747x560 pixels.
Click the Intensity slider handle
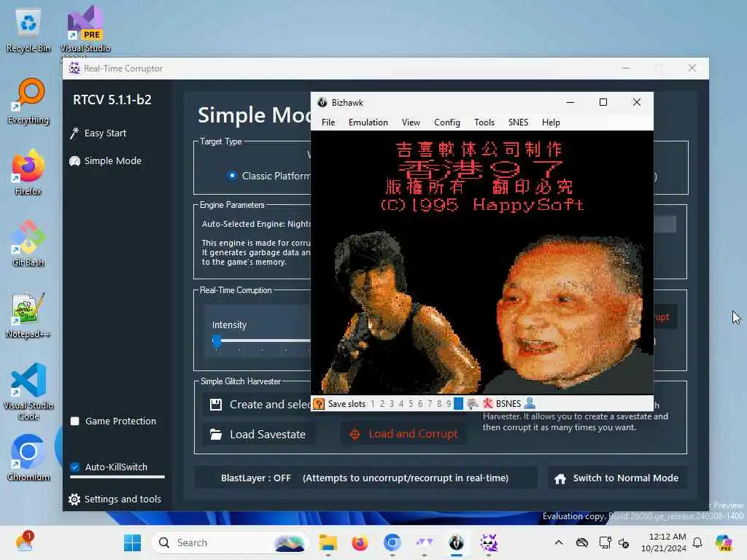pyautogui.click(x=217, y=341)
